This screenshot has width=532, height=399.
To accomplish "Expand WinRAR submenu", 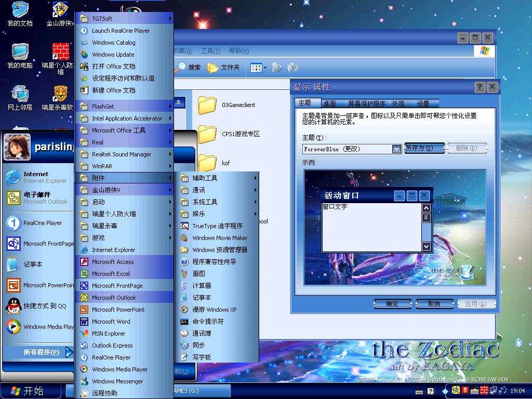I will (x=124, y=166).
